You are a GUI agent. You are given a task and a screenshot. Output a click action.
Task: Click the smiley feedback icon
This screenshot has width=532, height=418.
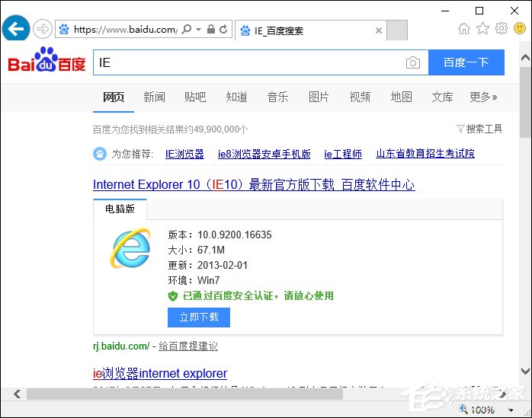click(x=520, y=29)
